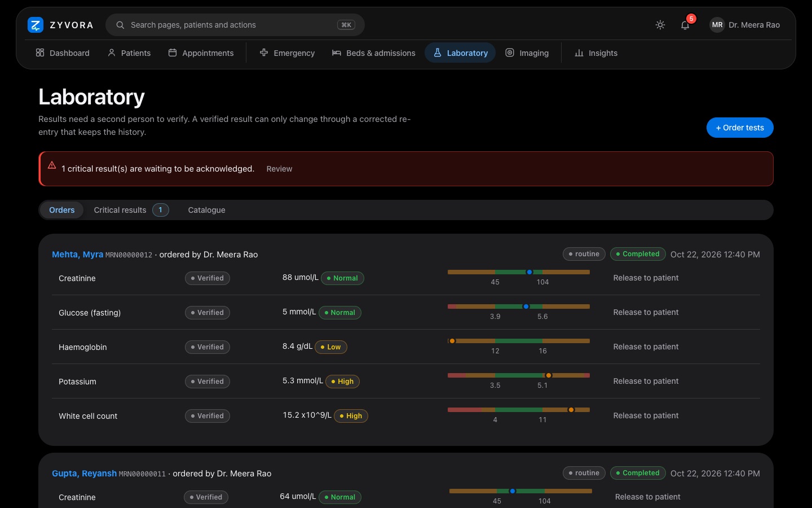Open Beds & admissions

pos(373,53)
